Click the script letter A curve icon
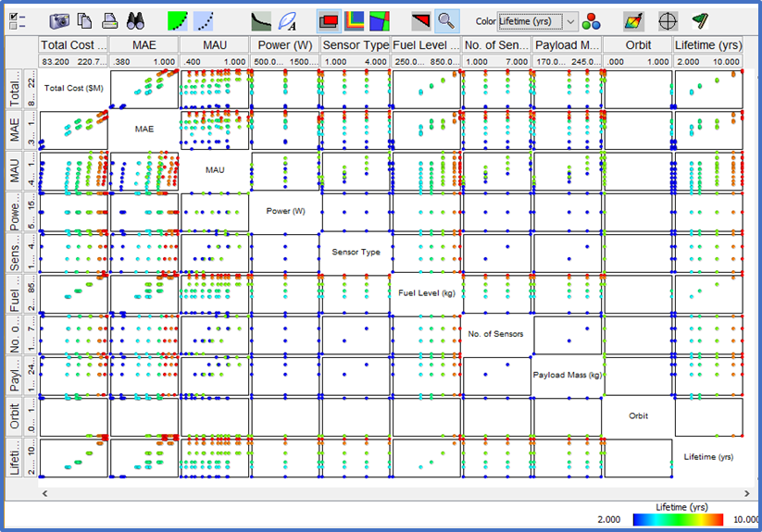Viewport: 762px width, 532px height. pyautogui.click(x=287, y=20)
